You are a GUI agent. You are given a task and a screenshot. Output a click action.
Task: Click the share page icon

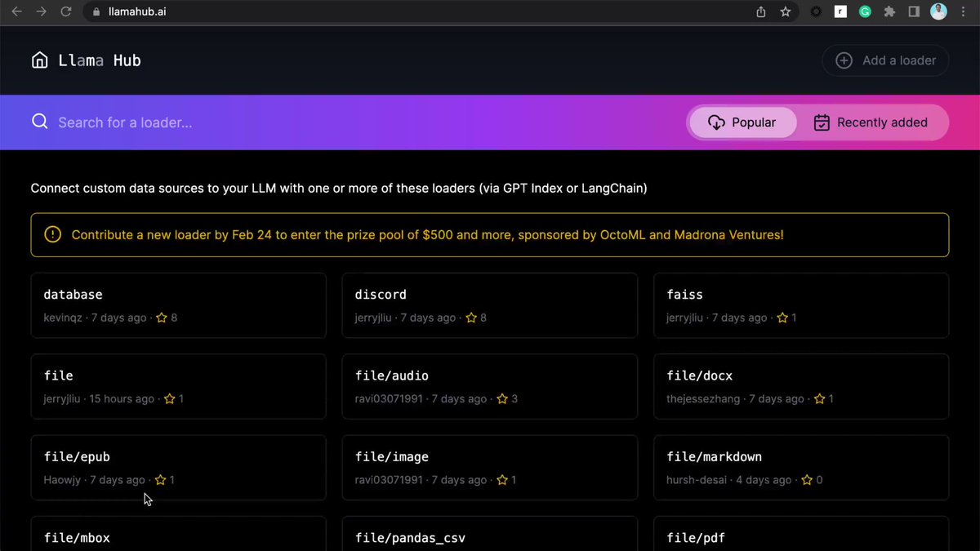pos(761,12)
